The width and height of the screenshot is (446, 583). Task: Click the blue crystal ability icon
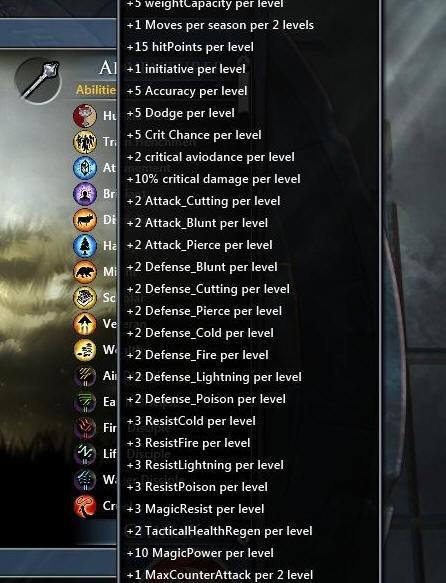(85, 168)
